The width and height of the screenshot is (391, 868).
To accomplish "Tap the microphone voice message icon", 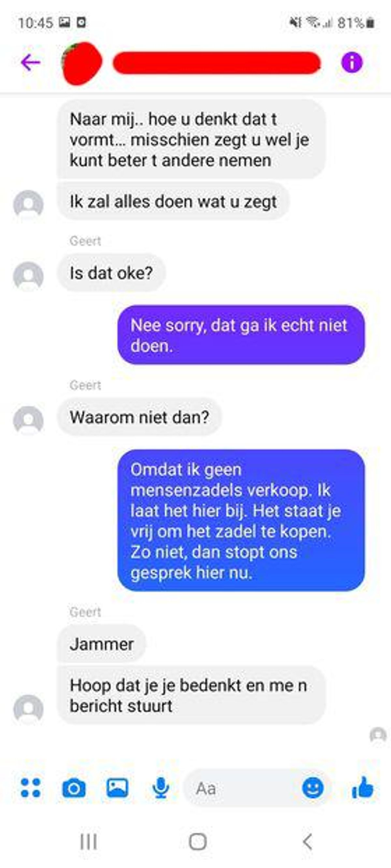I will pyautogui.click(x=161, y=788).
